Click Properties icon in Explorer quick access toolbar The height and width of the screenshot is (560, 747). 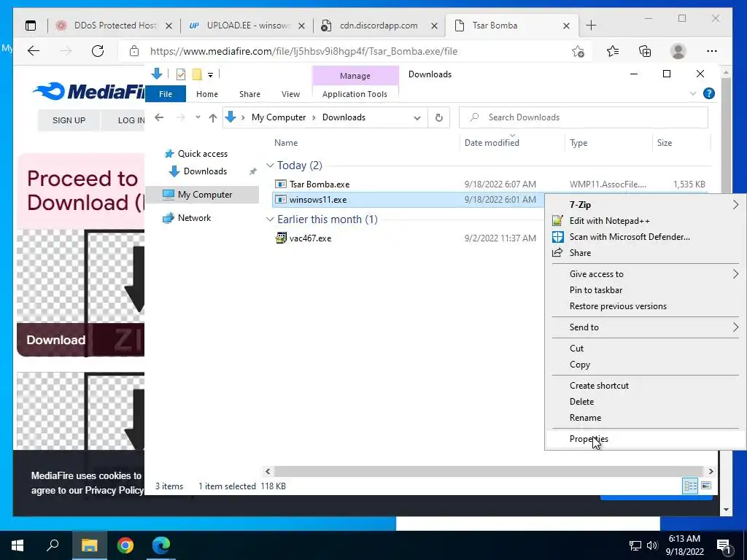pyautogui.click(x=181, y=74)
